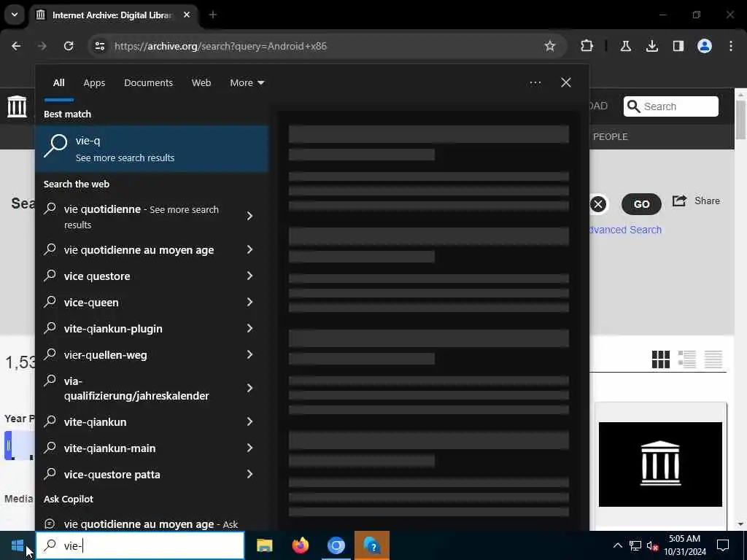
Task: Share the search results
Action: 696,201
